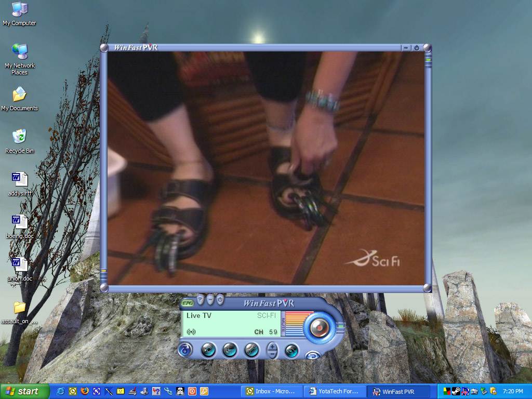Click the help question mark button on WinFast panel
This screenshot has width=532, height=399.
click(201, 300)
